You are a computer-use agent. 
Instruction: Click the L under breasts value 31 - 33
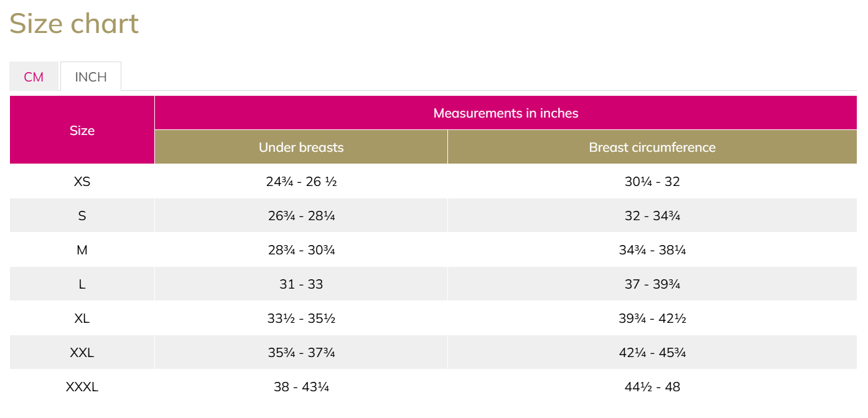[301, 284]
